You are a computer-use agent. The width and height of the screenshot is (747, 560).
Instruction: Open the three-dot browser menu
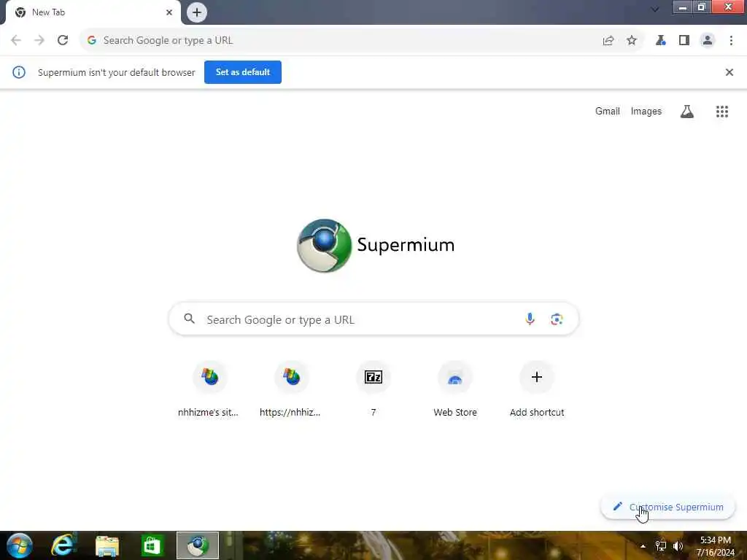click(x=731, y=41)
